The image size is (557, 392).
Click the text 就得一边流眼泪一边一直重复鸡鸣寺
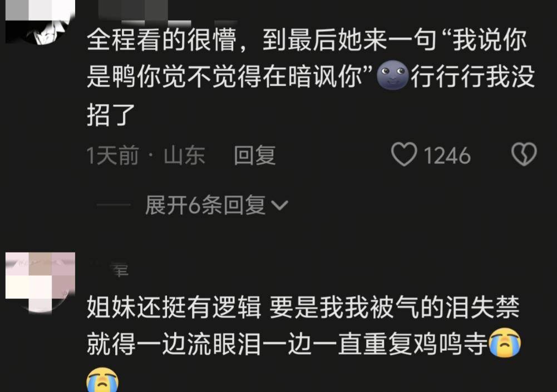tap(287, 344)
